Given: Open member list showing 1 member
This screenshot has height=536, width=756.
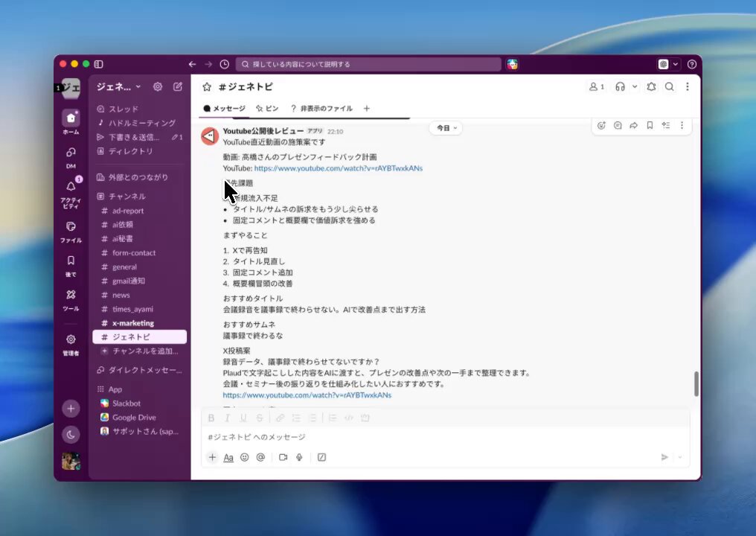Looking at the screenshot, I should (597, 87).
